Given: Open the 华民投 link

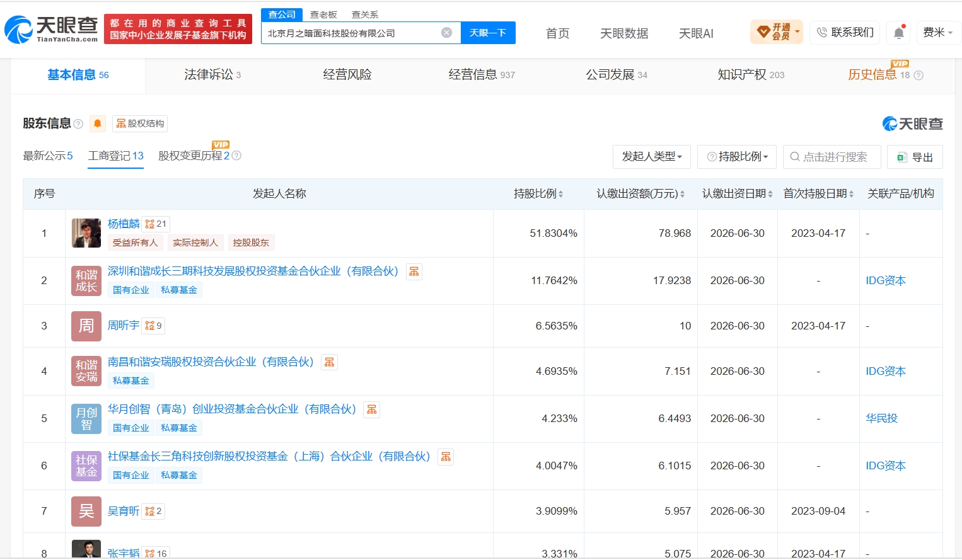Looking at the screenshot, I should point(881,419).
